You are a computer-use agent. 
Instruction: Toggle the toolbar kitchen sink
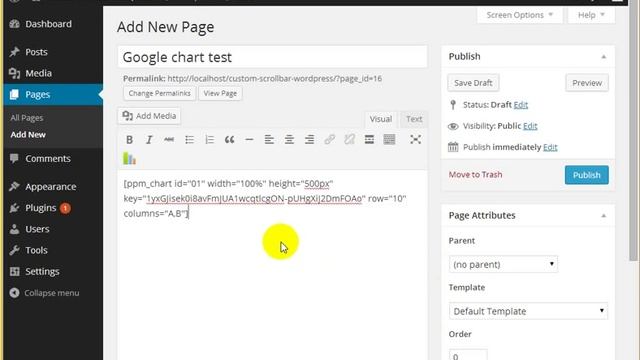click(389, 140)
